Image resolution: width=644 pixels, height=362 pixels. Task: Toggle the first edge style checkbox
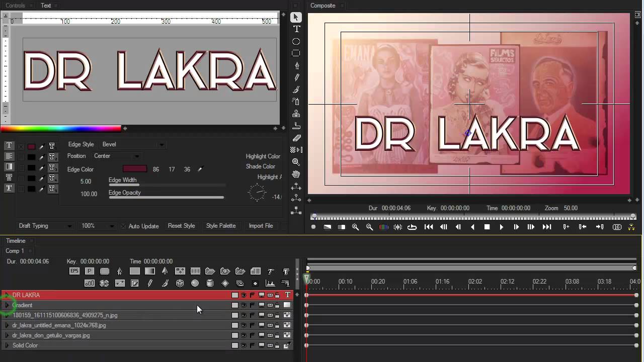tap(21, 147)
